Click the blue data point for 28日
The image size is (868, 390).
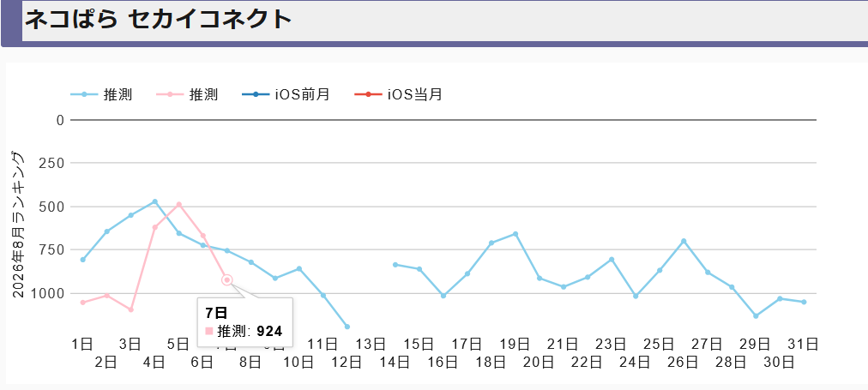click(x=732, y=287)
